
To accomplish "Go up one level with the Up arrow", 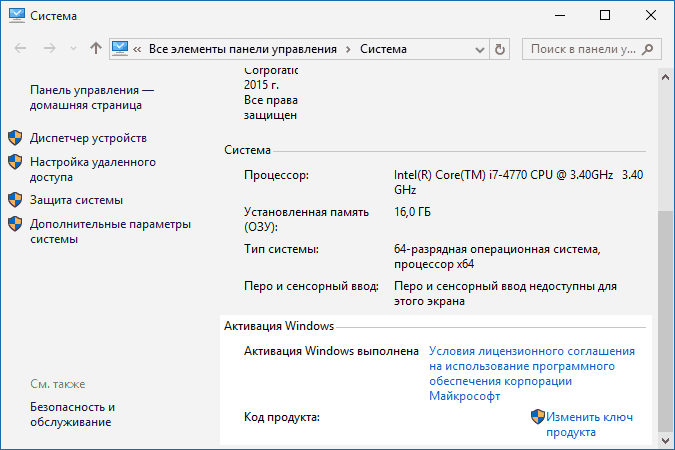I will tap(95, 48).
